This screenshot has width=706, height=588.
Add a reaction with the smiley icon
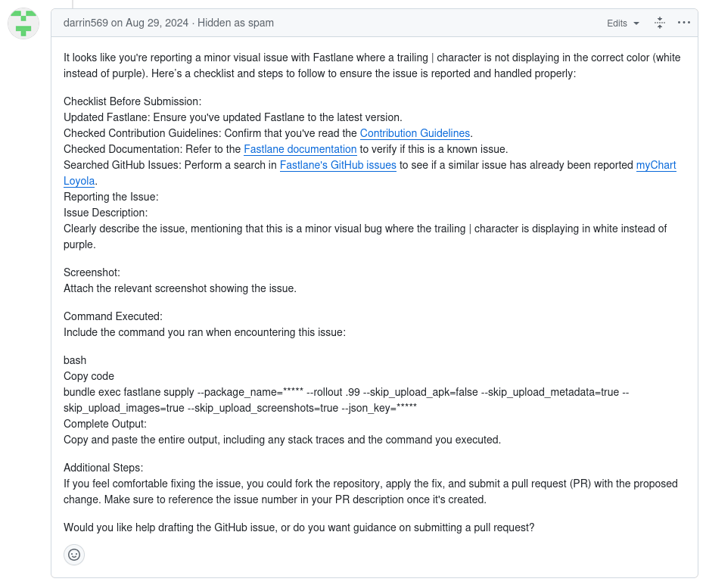74,555
